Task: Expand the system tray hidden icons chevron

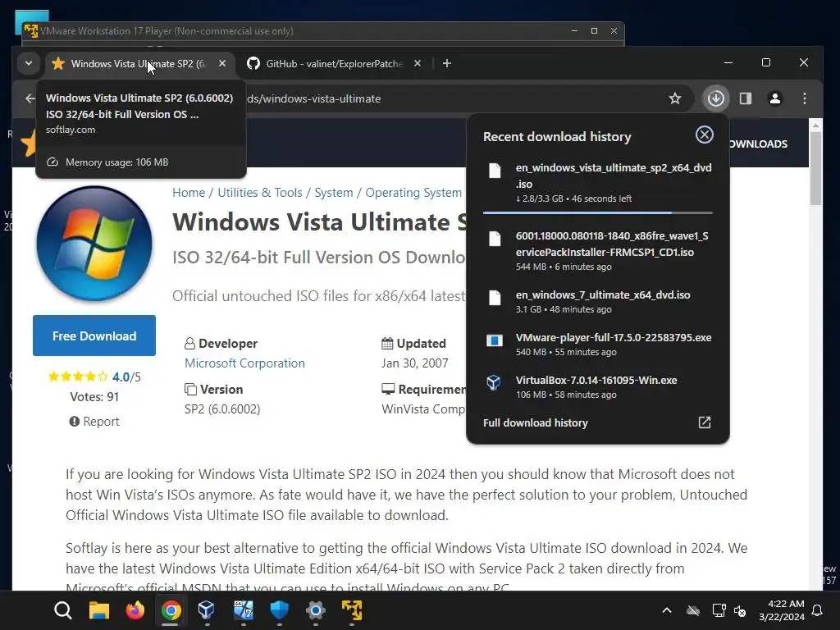Action: (667, 610)
